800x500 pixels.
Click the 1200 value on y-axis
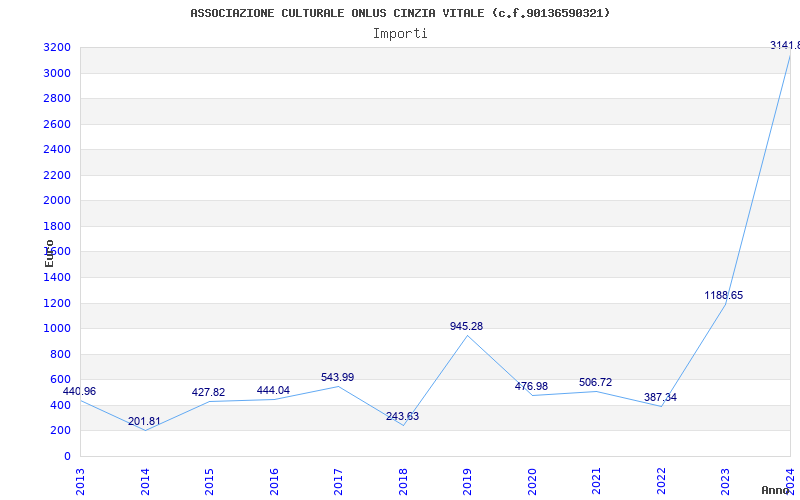(x=57, y=304)
